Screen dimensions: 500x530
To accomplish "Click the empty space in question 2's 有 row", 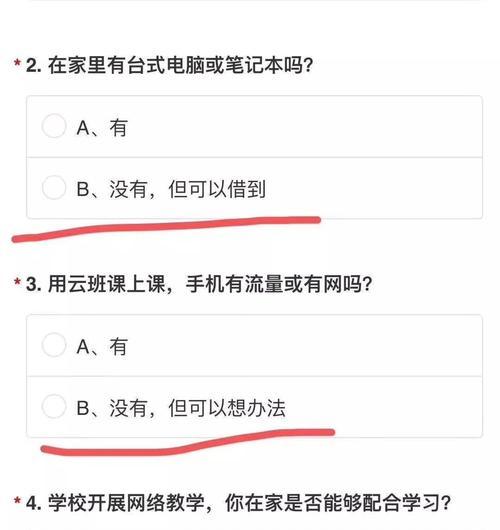I will point(304,127).
